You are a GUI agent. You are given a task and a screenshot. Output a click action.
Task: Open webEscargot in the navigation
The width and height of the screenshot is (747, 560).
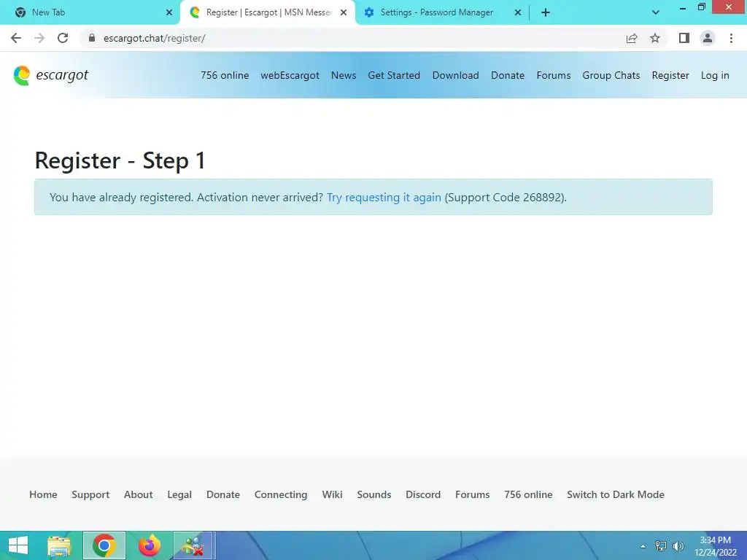click(x=290, y=75)
